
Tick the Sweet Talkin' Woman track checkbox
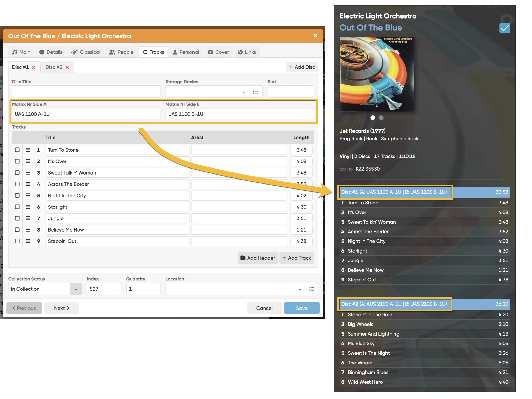pos(17,173)
